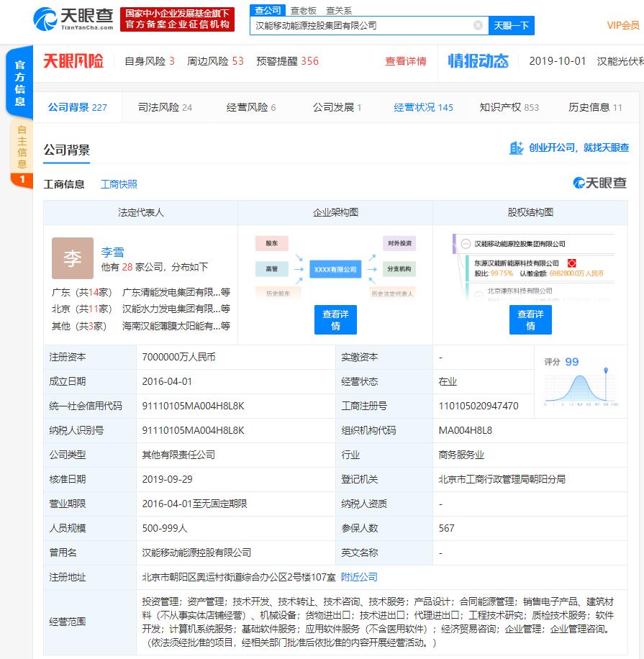Viewport: 644px width, 659px height.
Task: Click registration number 110105020947470
Action: [x=479, y=406]
